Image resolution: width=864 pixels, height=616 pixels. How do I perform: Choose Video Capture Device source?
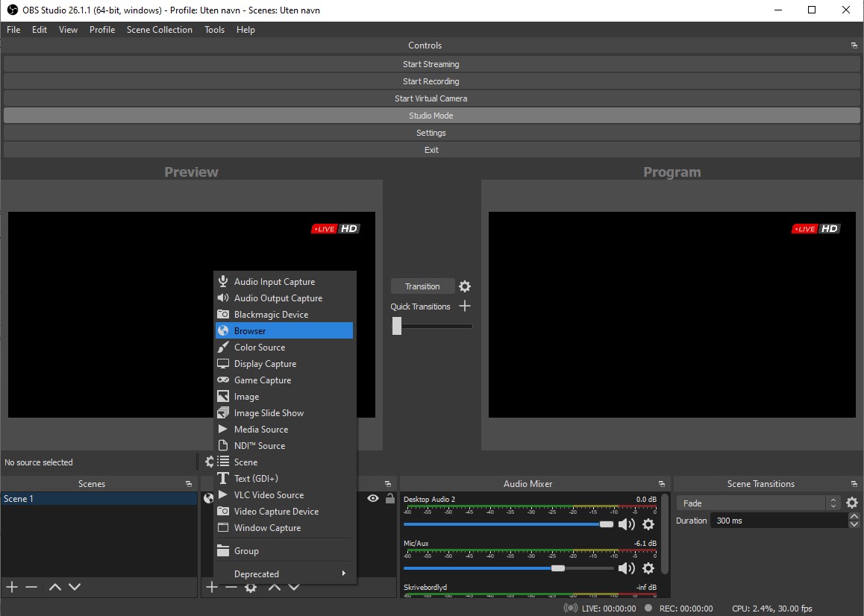(x=284, y=512)
